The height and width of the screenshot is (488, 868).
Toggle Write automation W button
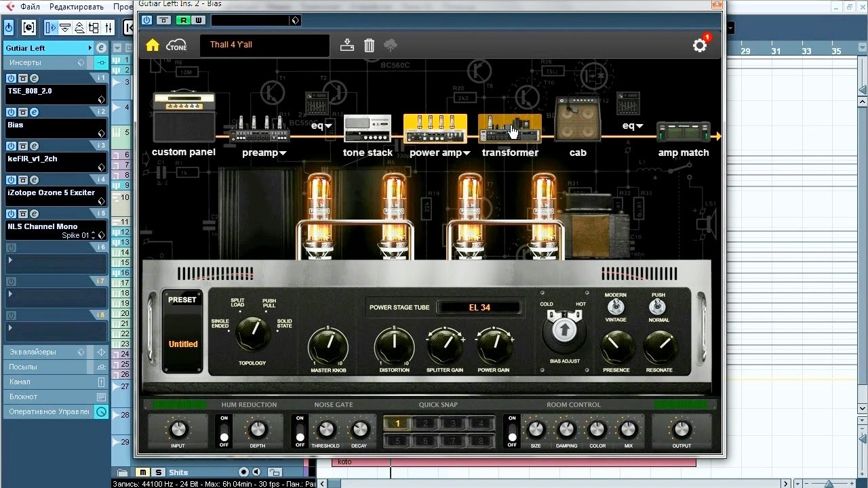click(197, 20)
